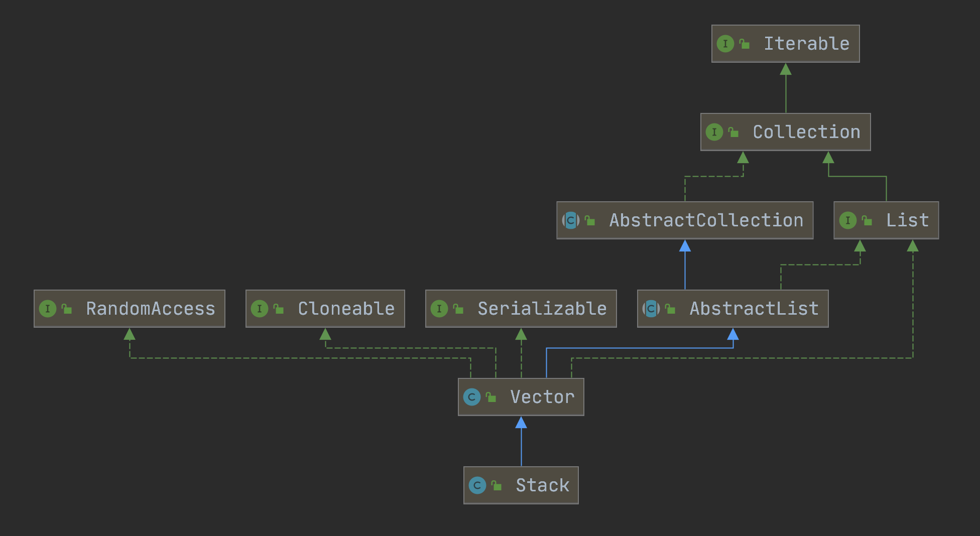Select the AbstractList name label
The height and width of the screenshot is (536, 980).
coord(754,309)
